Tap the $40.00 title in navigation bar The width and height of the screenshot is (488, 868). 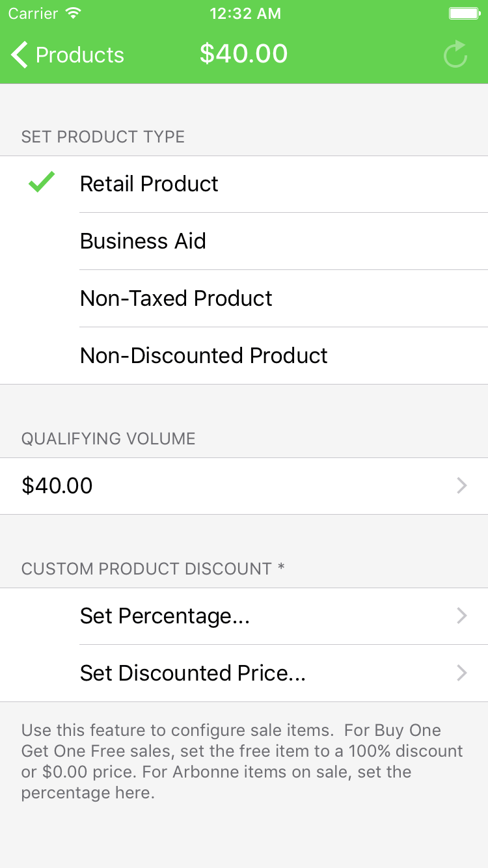(243, 53)
